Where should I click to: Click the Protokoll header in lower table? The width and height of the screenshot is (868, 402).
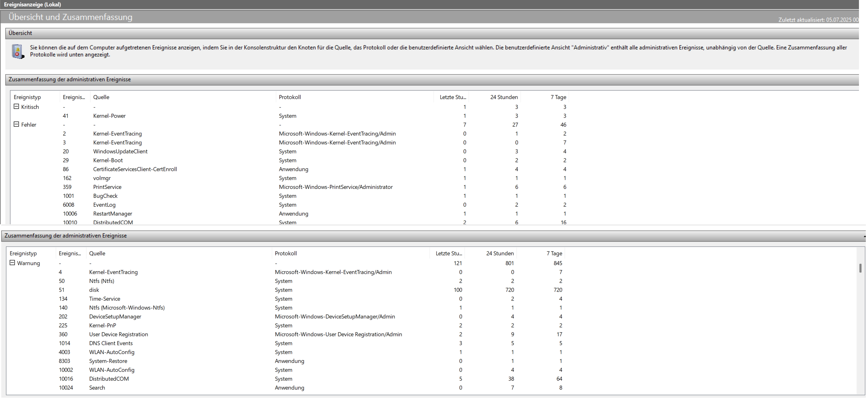coord(286,254)
